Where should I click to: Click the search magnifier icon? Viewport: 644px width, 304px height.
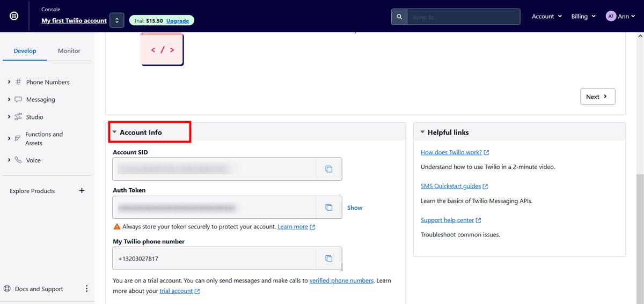pos(399,17)
